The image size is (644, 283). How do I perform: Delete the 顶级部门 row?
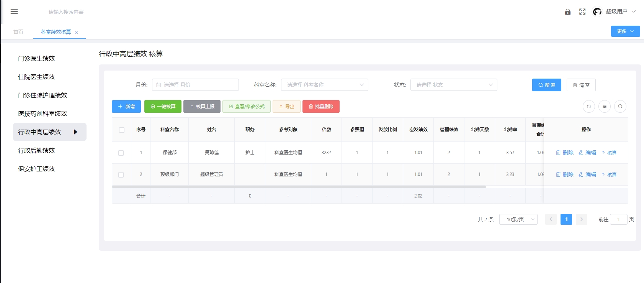(565, 174)
